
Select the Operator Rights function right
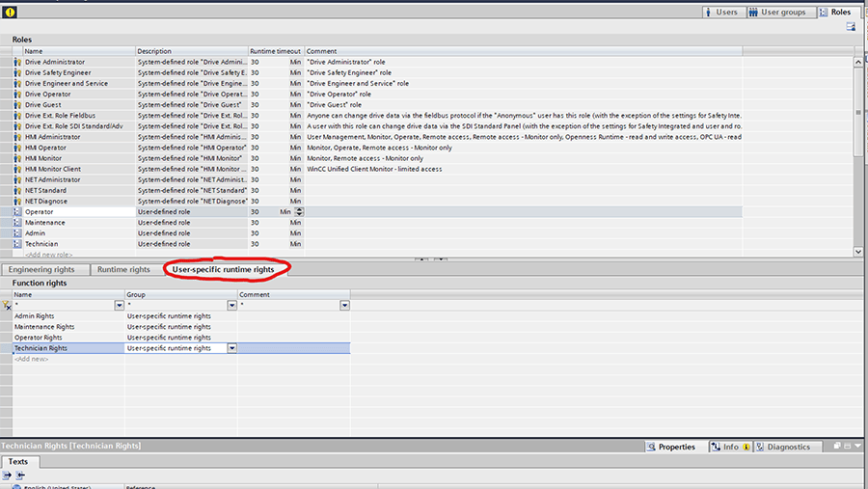click(39, 338)
